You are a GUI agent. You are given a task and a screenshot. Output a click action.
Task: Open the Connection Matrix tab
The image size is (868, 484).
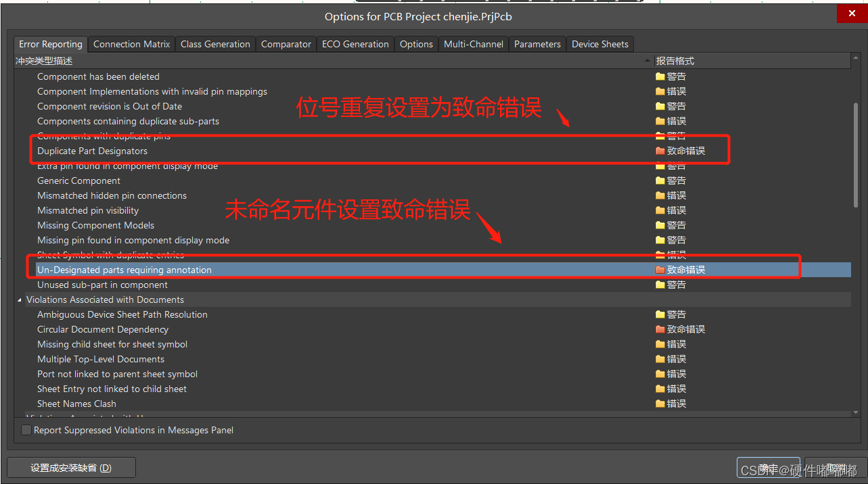click(132, 44)
